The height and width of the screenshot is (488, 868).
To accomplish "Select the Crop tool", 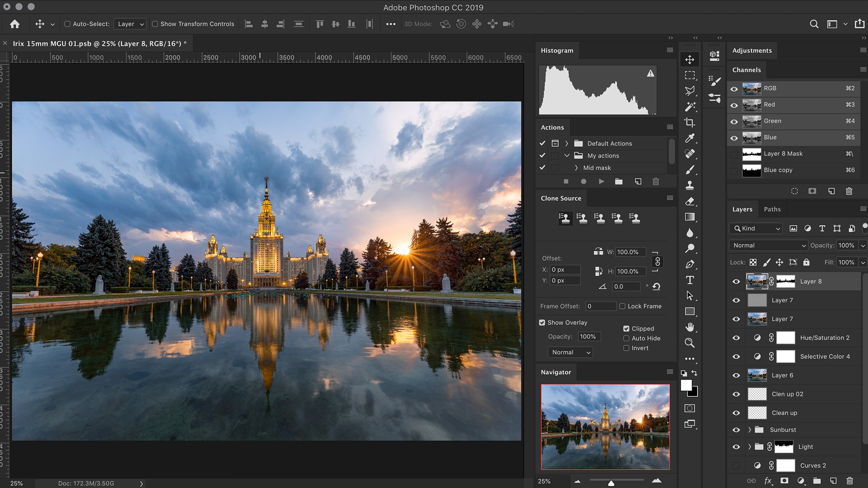I will (x=689, y=122).
